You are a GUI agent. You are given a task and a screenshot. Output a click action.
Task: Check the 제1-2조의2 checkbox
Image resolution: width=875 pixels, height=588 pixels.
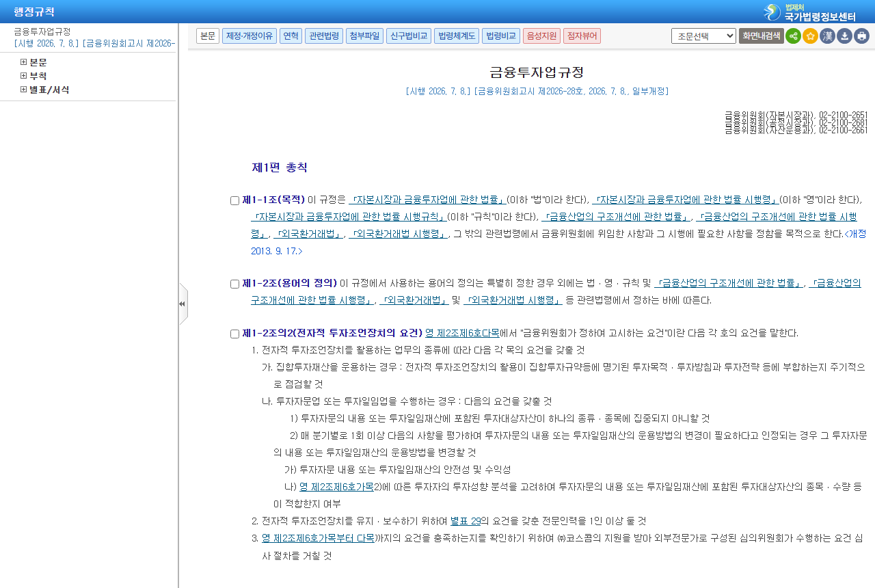234,334
